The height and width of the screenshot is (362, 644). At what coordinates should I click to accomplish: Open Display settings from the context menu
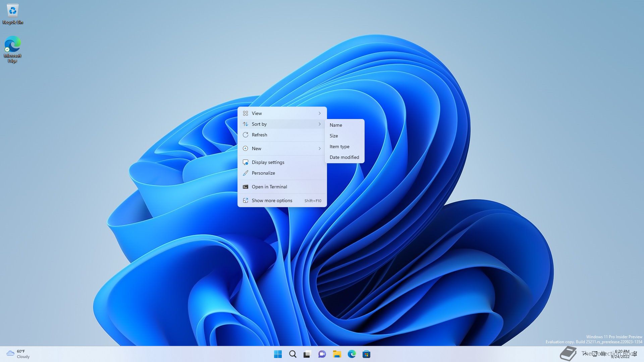click(282, 162)
